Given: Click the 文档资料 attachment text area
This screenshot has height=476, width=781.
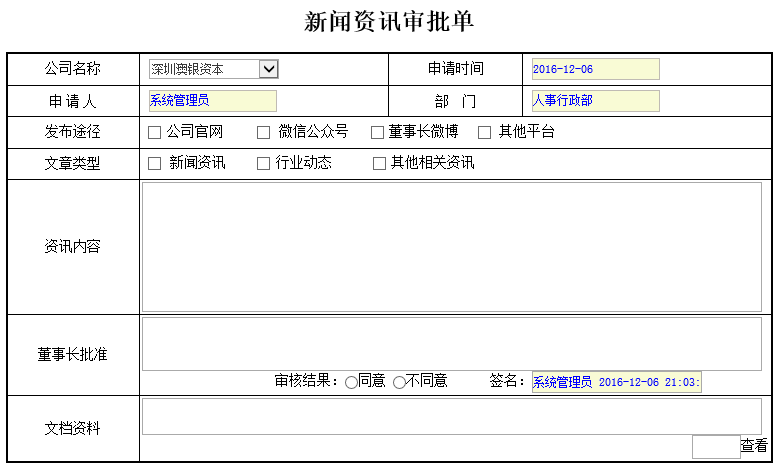Looking at the screenshot, I should pos(451,416).
